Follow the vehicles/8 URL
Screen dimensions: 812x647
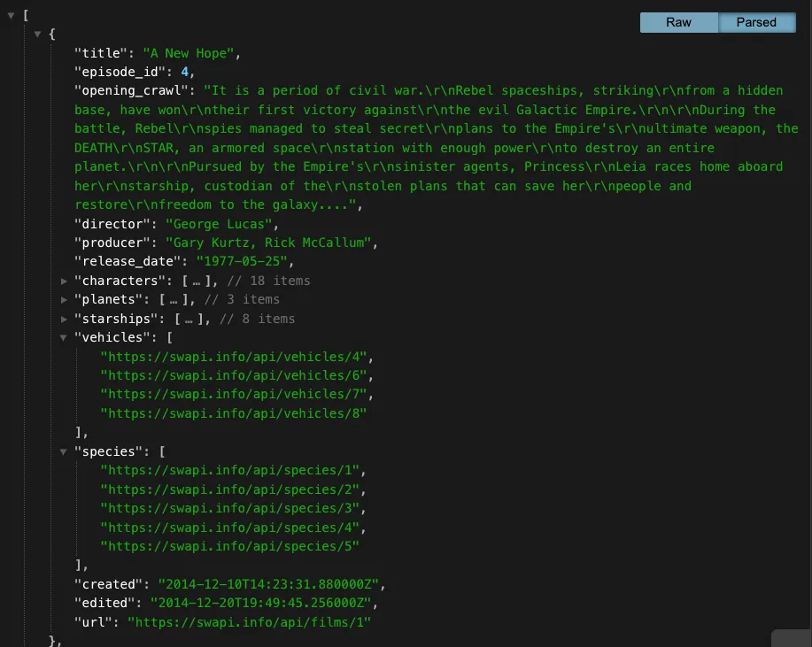tap(234, 414)
